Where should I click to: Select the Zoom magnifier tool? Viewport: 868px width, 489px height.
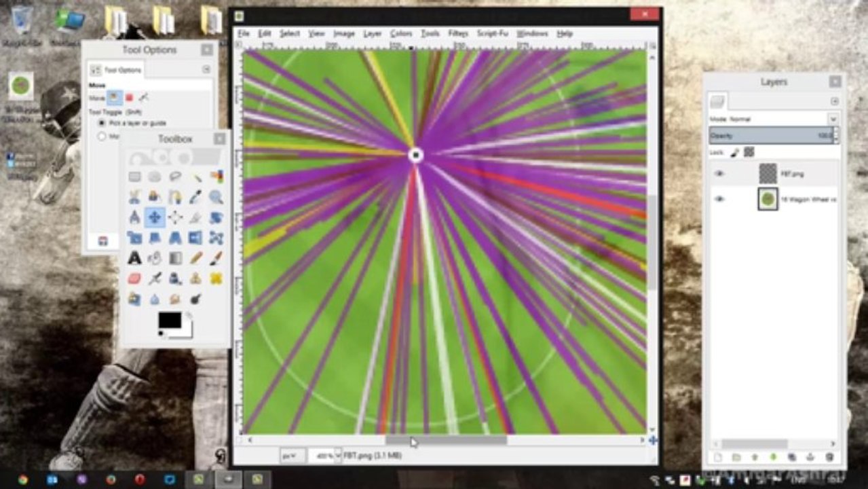pos(216,197)
